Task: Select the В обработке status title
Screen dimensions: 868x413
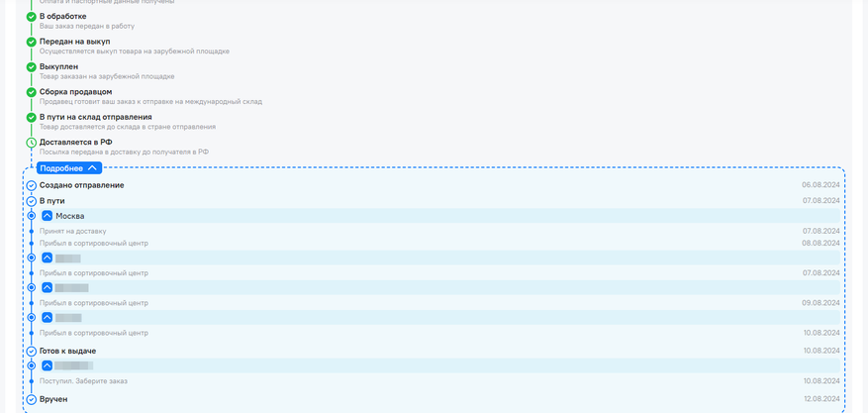Action: (x=62, y=16)
